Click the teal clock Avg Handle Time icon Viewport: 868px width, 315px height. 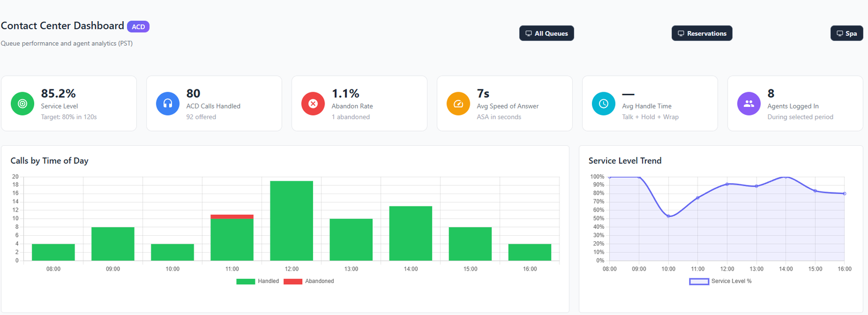coord(603,104)
